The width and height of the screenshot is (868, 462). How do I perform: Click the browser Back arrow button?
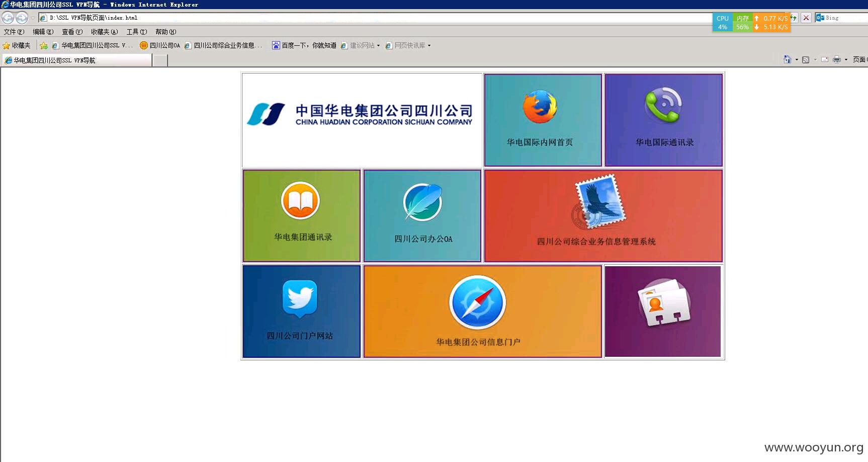click(8, 18)
